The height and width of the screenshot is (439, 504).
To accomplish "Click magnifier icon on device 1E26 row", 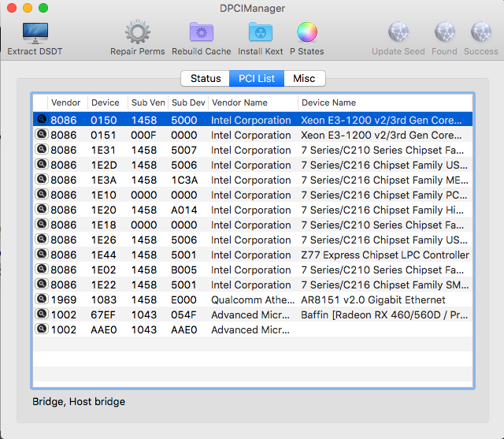I will point(42,239).
